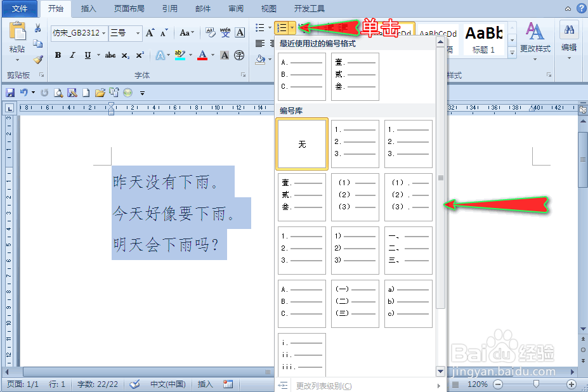Viewport: 588px width, 392px height.
Task: Toggle bold formatting on selected text
Action: (57, 55)
